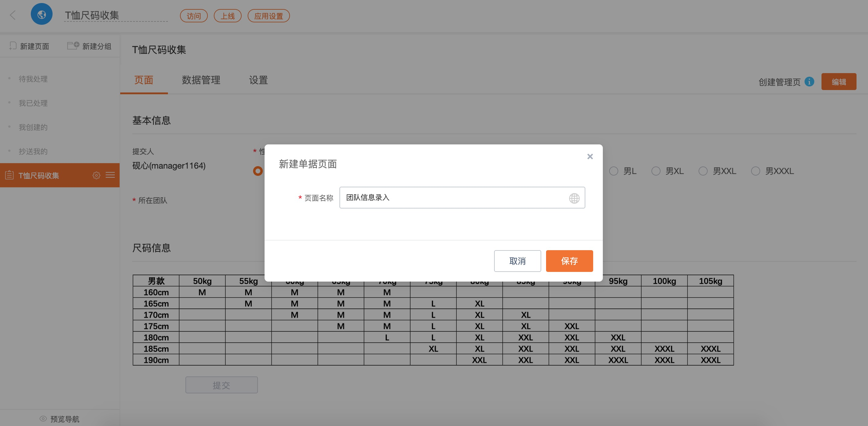Open the 应用设置 pill button

(x=268, y=16)
